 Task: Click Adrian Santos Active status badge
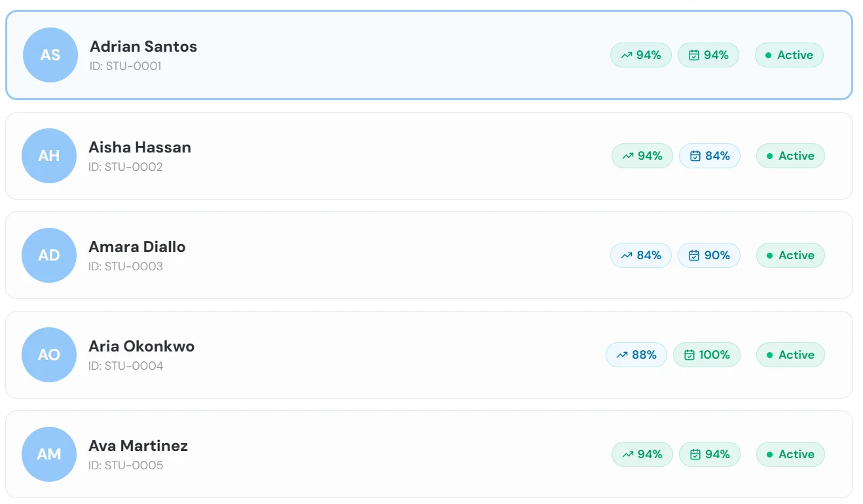tap(789, 55)
